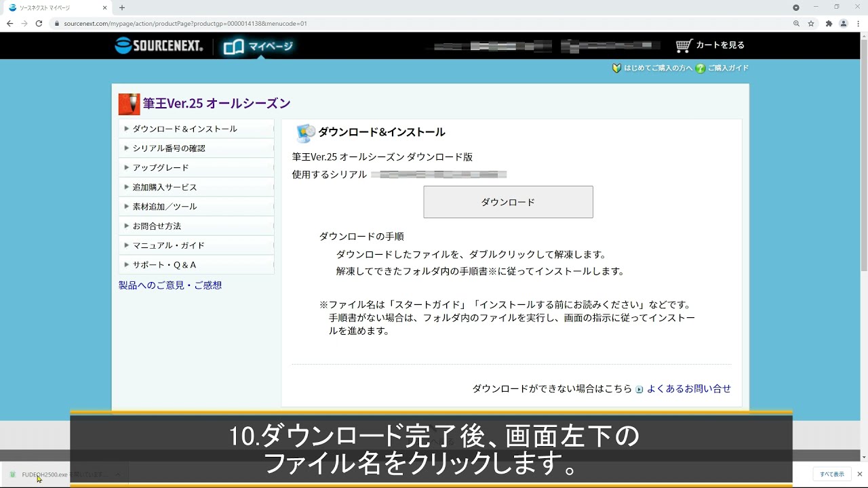Reload the page
This screenshot has width=868, height=488.
(x=39, y=23)
